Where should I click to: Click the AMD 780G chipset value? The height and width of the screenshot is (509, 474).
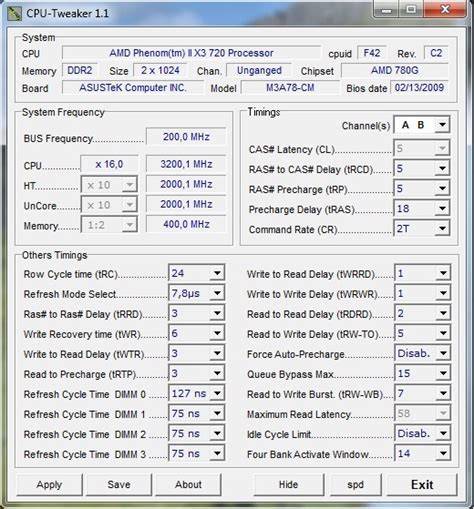tap(395, 70)
